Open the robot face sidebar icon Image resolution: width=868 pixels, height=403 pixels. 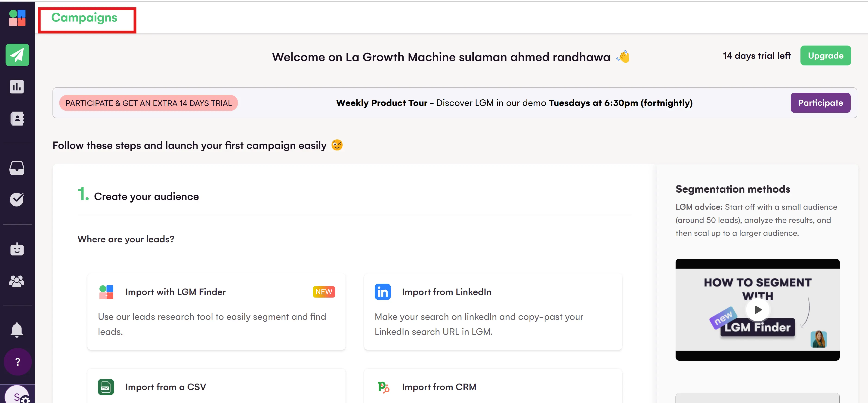coord(17,249)
